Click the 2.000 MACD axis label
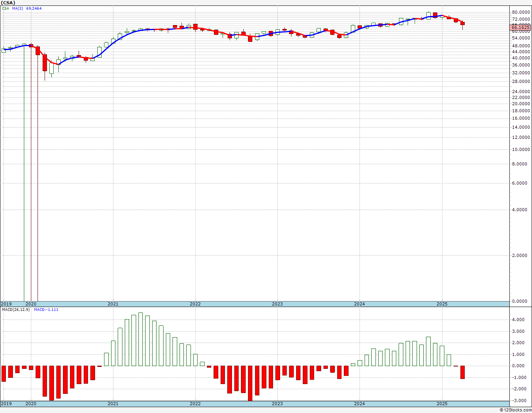 519,343
